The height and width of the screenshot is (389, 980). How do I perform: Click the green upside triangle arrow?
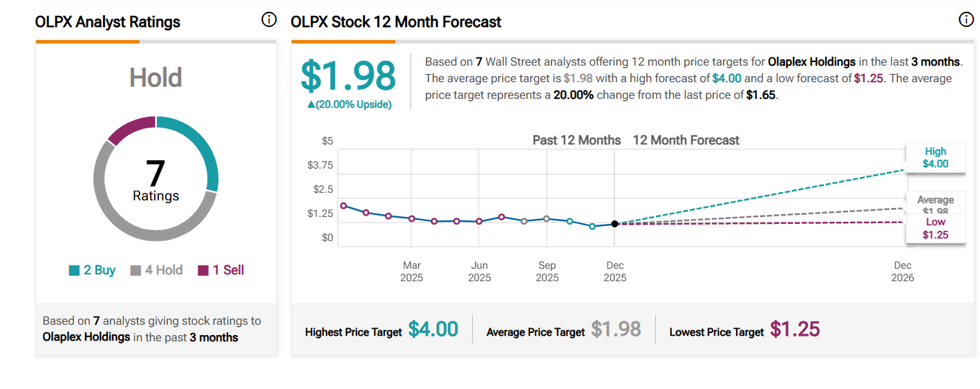310,104
